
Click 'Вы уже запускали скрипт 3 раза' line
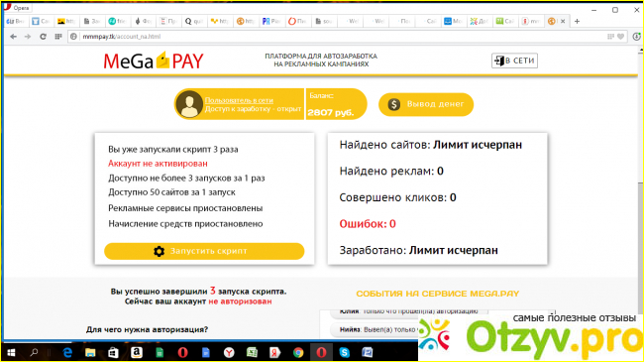(x=173, y=150)
